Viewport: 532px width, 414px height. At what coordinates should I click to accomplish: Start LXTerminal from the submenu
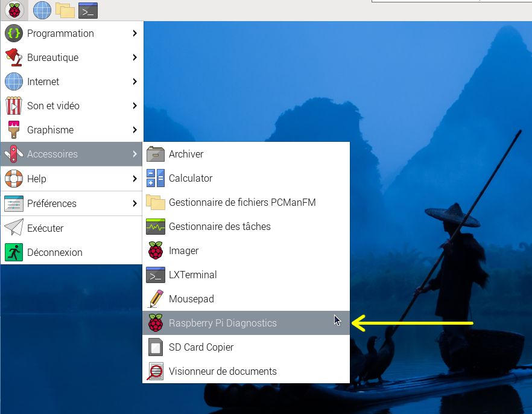(x=246, y=275)
